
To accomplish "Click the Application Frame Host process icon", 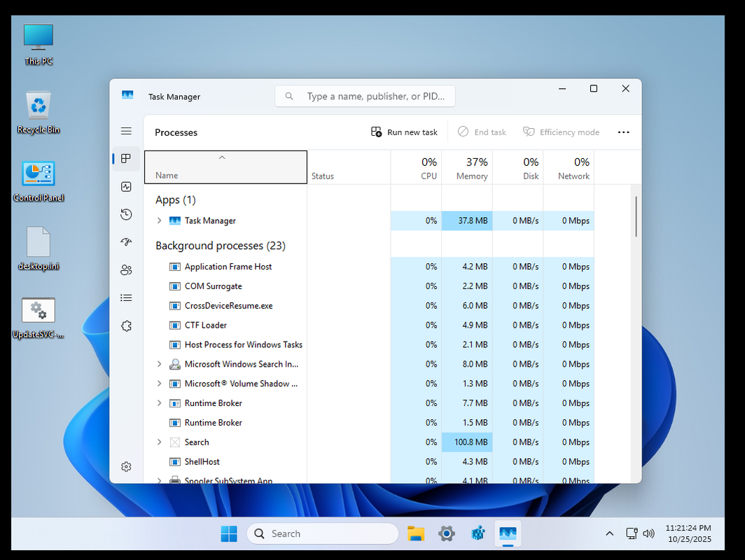I will tap(175, 267).
